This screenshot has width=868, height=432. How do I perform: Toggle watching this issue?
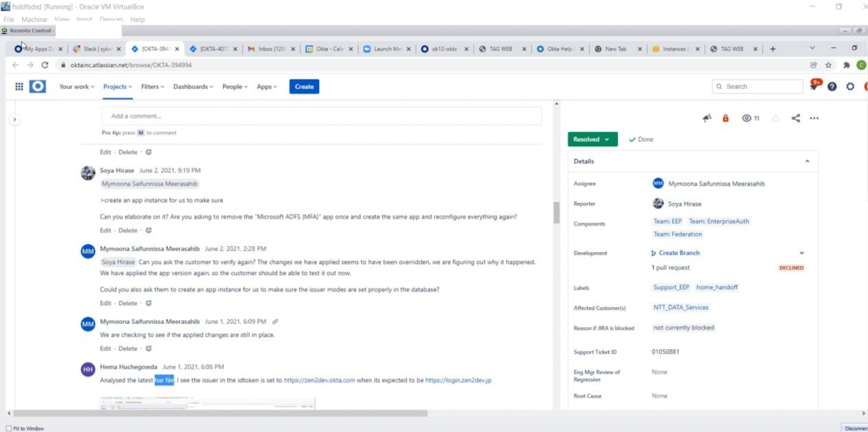tap(751, 118)
